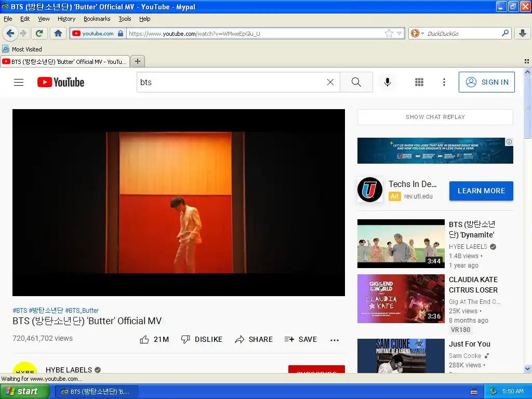Click the DISLIKE thumbs-down button
Screen dimensions: 532x399
pos(202,339)
